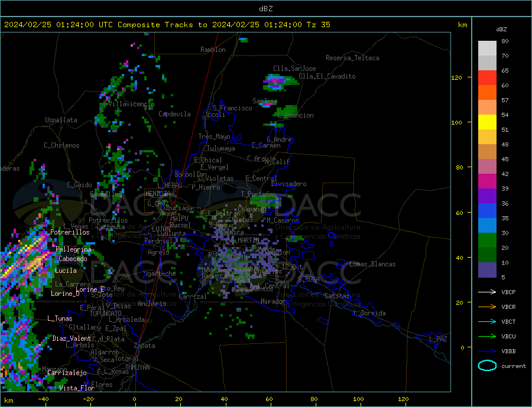
Task: Click the 'MENDOZA' city label
Action: click(x=158, y=194)
